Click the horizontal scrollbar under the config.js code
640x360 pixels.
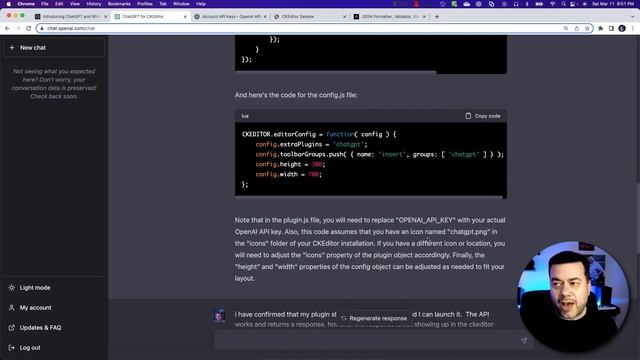[x=369, y=198]
